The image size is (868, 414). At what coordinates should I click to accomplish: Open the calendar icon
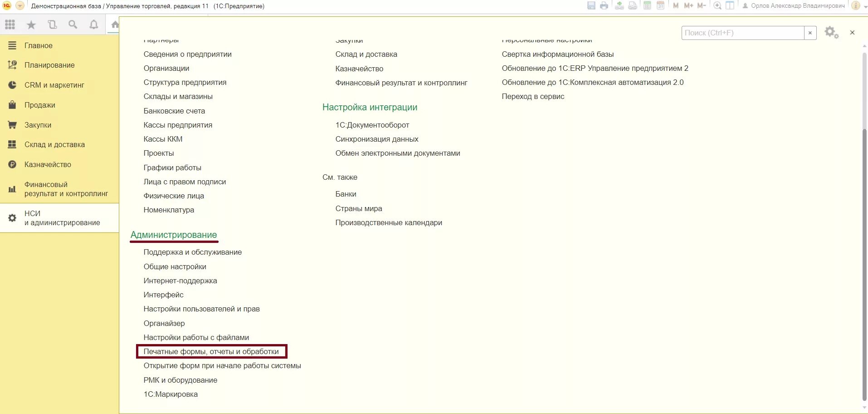(661, 5)
